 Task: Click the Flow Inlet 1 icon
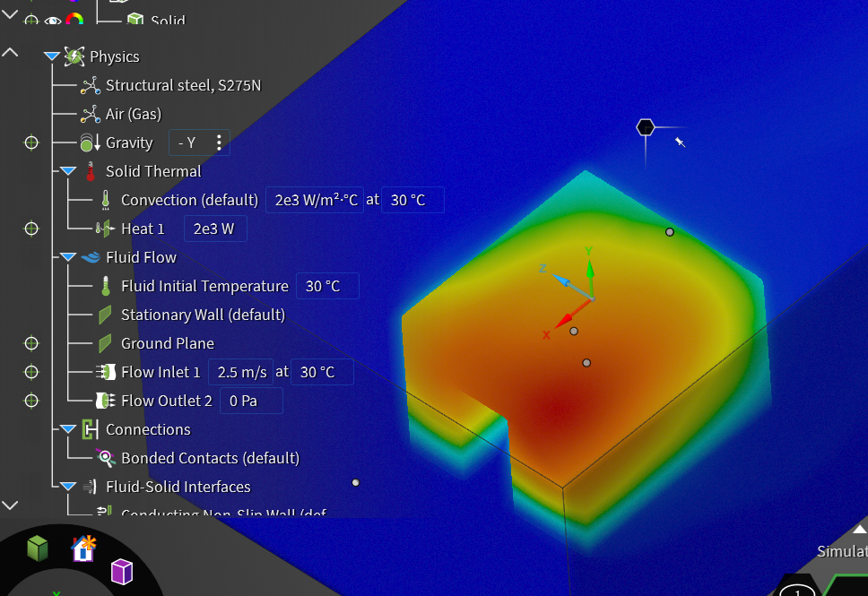point(105,372)
